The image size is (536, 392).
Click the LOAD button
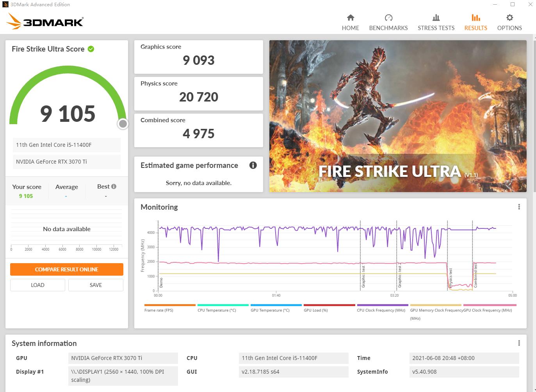coord(37,285)
